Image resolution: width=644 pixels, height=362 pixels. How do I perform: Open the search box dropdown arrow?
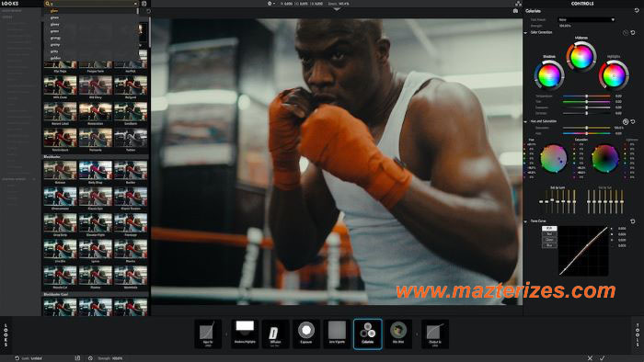pyautogui.click(x=135, y=4)
